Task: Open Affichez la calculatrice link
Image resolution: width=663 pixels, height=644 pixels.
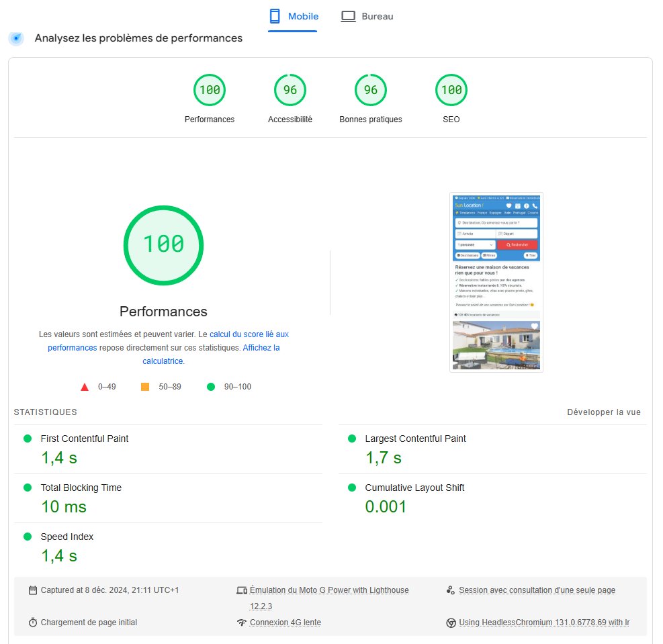Action: click(x=163, y=361)
